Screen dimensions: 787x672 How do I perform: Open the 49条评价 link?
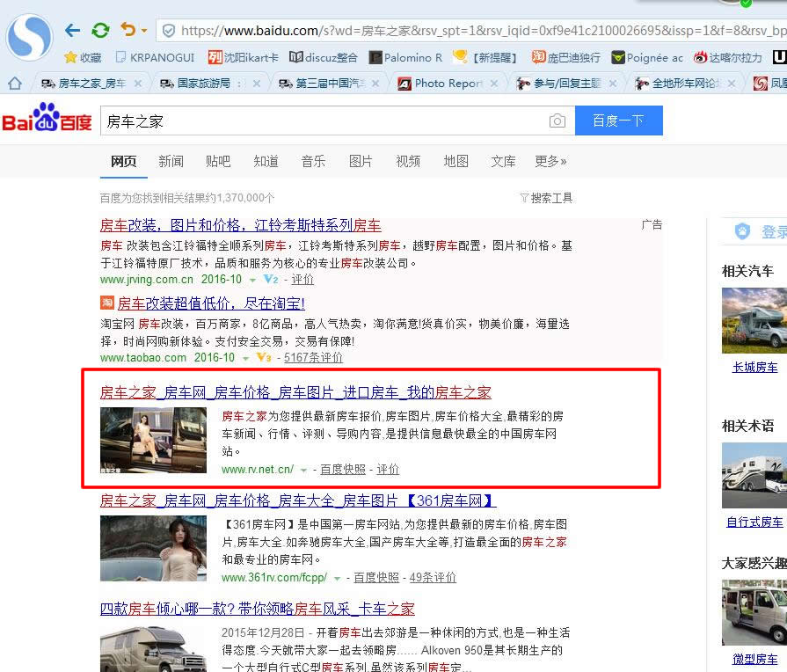pyautogui.click(x=433, y=577)
